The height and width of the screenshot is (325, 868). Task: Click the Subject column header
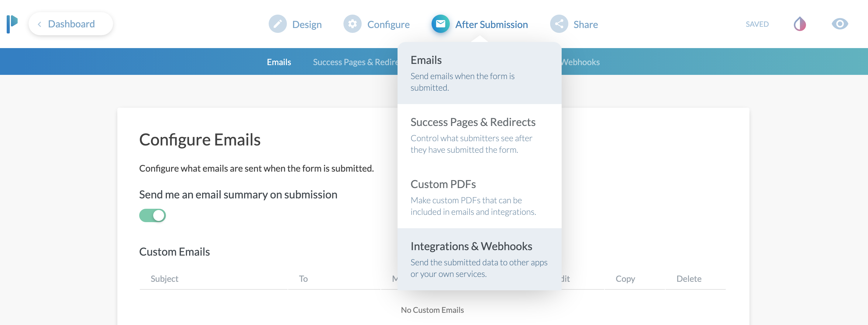[x=164, y=279]
